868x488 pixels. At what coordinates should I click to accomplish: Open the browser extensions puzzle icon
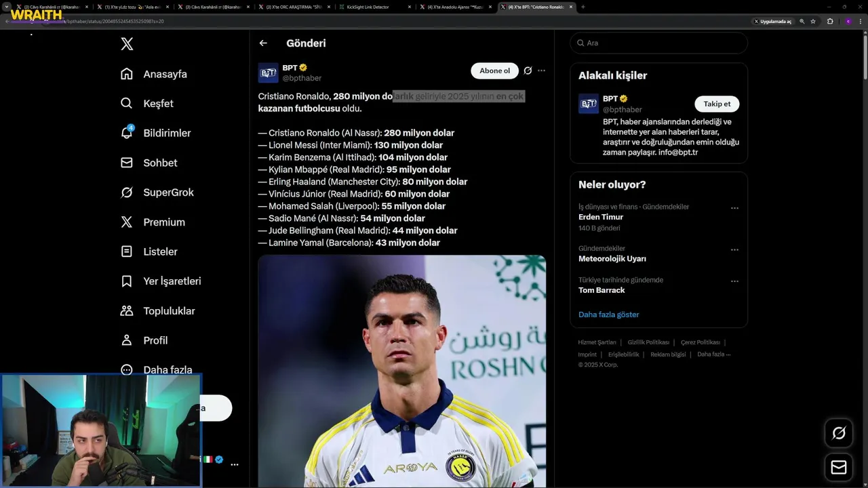click(x=830, y=21)
